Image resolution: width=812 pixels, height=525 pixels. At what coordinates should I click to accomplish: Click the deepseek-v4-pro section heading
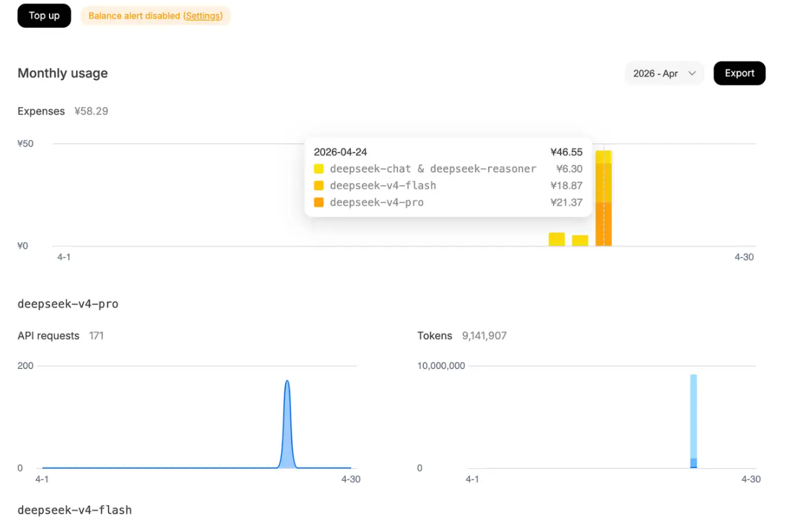coord(68,304)
